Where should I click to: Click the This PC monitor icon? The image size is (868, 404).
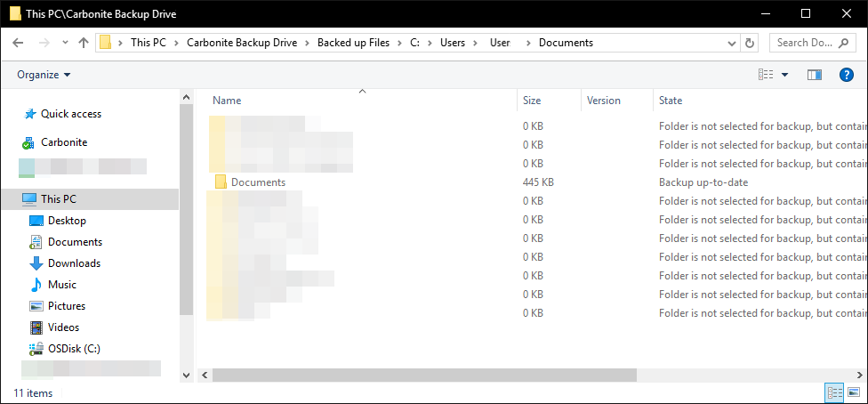(28, 198)
